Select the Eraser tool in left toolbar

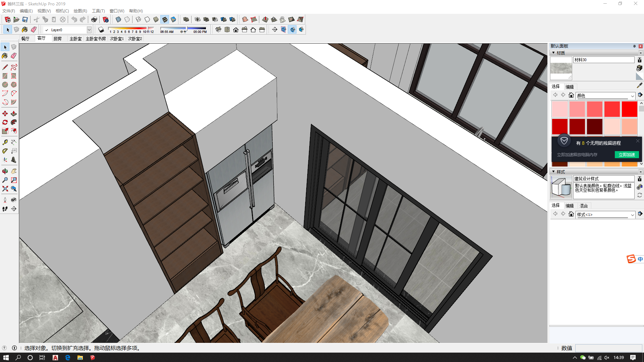tap(14, 56)
